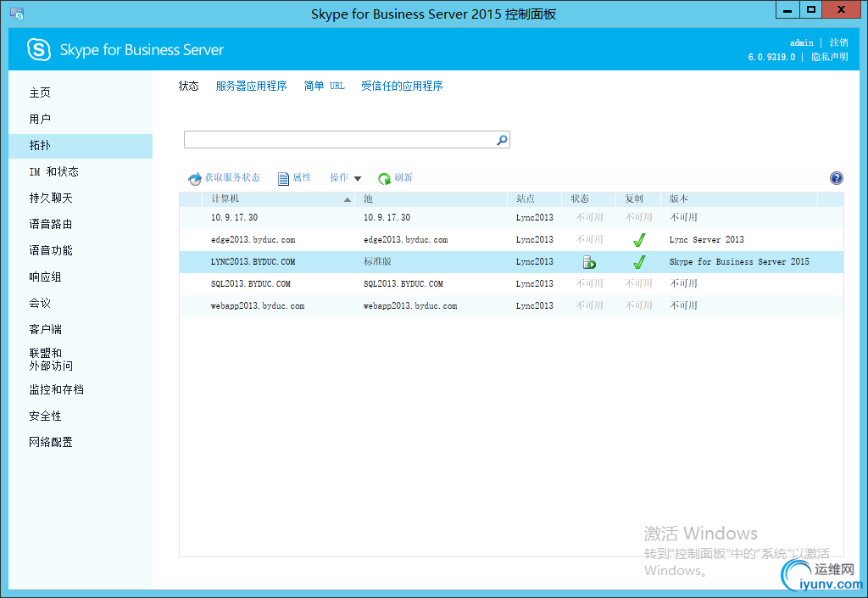Click the edge2013.byduc.com pool cell
Screen dimensions: 868x598
coord(405,240)
